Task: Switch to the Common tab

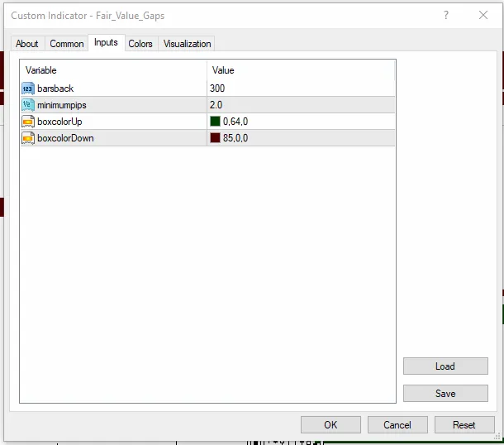Action: point(67,44)
